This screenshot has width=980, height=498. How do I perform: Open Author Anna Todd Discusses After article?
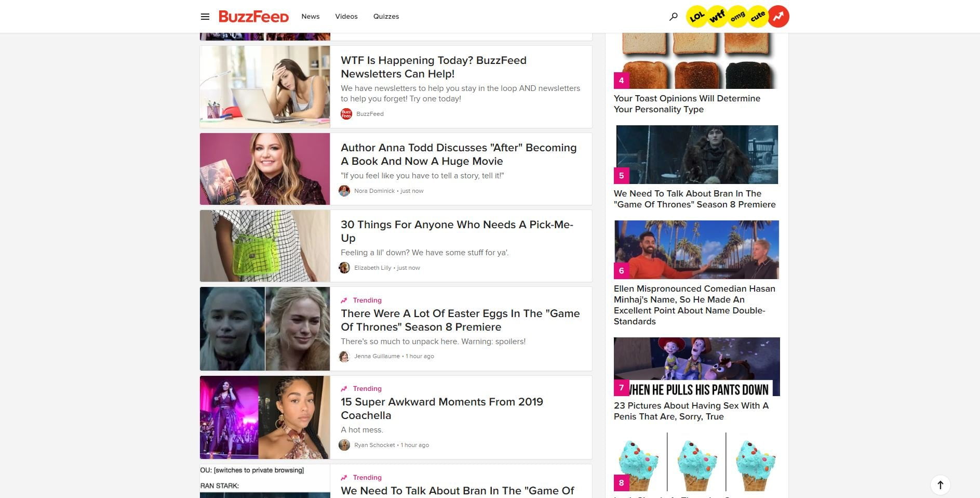[459, 154]
